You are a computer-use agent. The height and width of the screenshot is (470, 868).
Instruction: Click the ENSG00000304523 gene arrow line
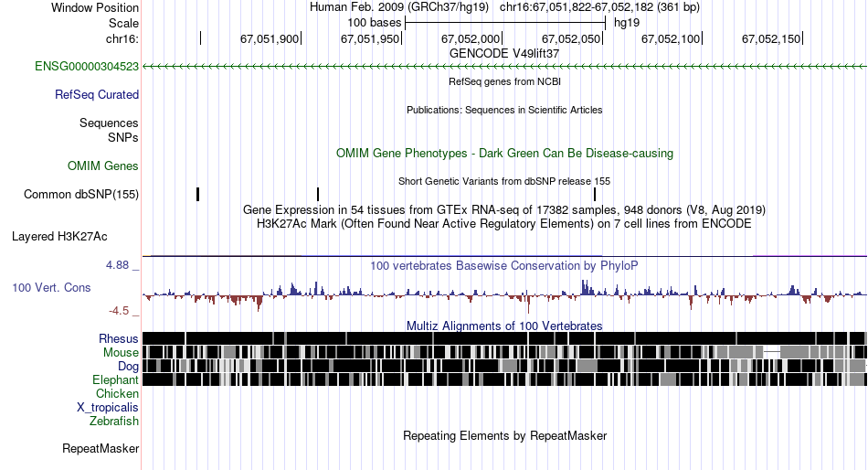[x=504, y=67]
